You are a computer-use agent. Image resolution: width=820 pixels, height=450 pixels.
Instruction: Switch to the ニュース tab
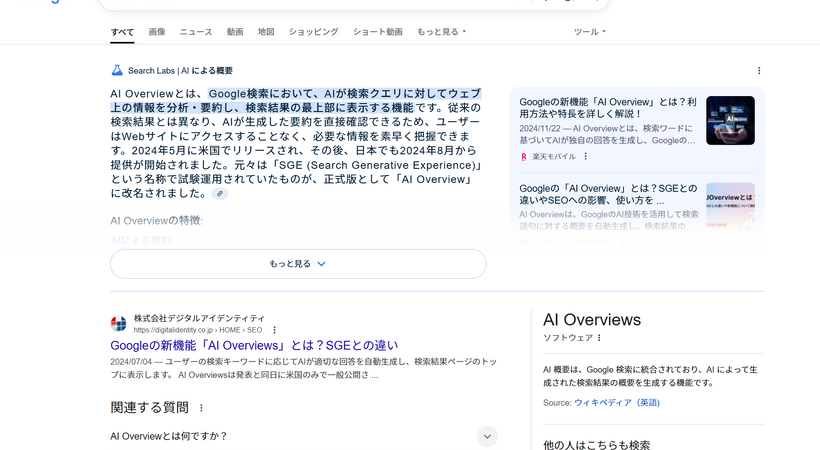196,32
